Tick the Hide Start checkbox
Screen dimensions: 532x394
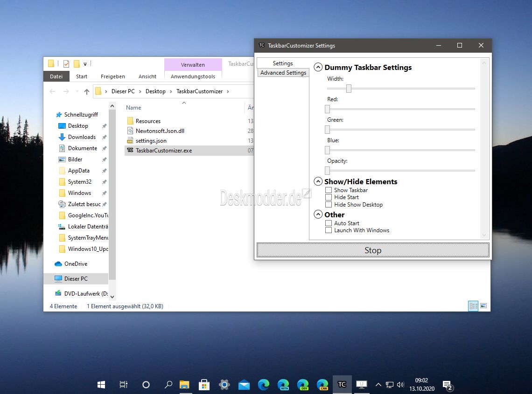coord(329,197)
